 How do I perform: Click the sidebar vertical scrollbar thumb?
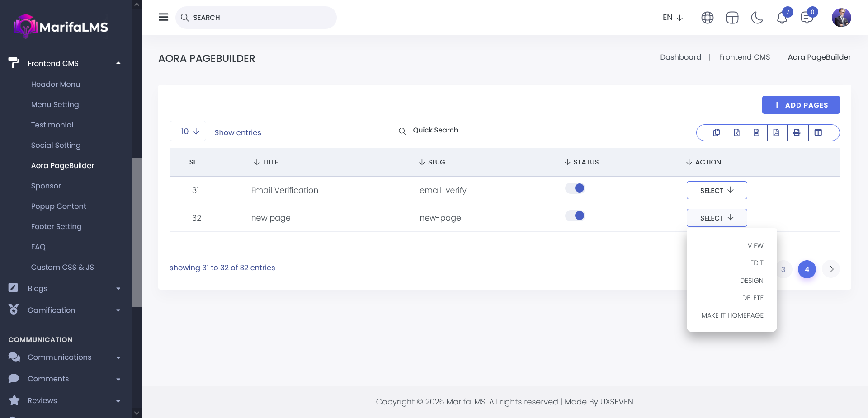(137, 232)
